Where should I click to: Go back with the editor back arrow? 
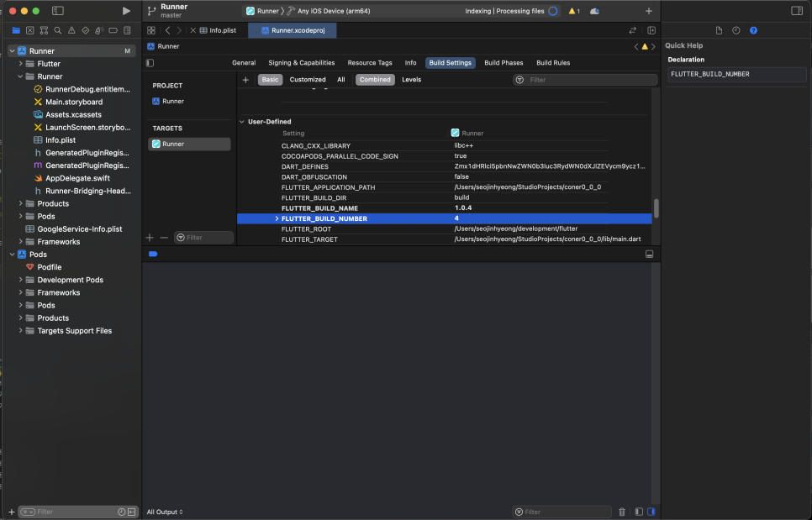tap(168, 30)
